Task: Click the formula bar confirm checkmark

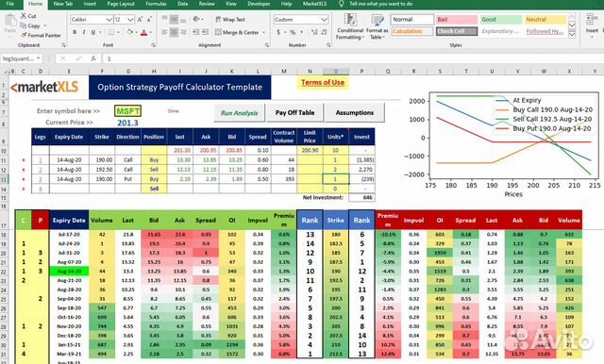Action: tap(78, 58)
